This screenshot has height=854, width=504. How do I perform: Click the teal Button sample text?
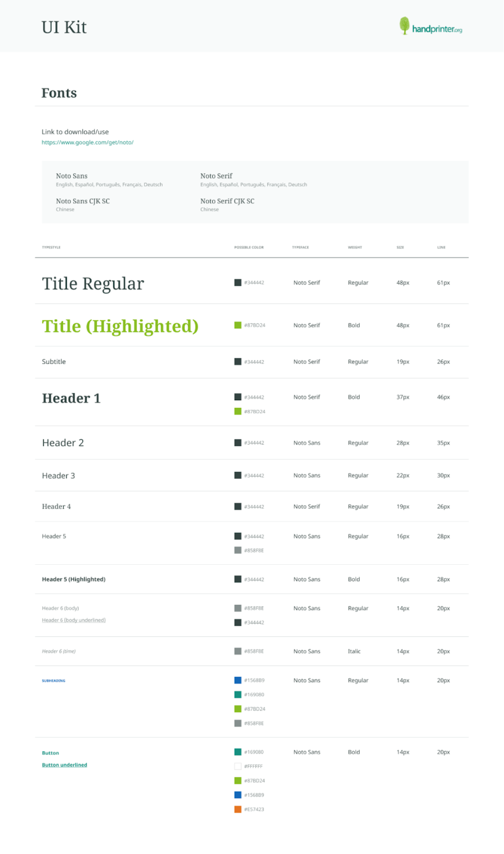[x=50, y=753]
